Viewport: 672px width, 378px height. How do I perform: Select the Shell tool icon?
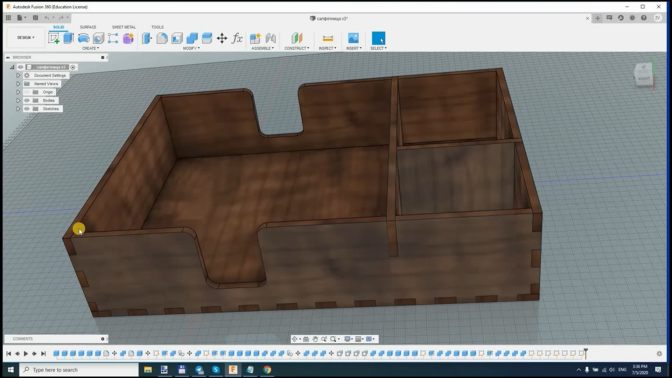(x=177, y=38)
